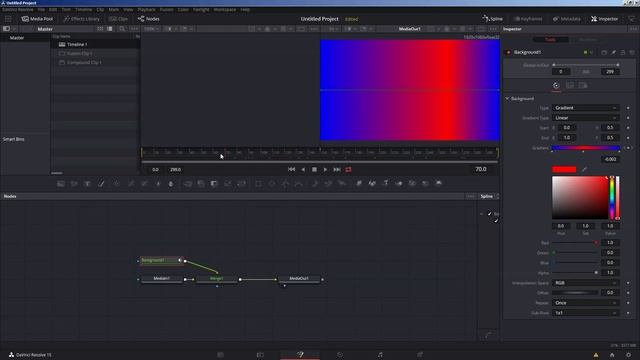Click the render end frame field 299.0
Image resolution: width=640 pixels, height=360 pixels.
[176, 169]
